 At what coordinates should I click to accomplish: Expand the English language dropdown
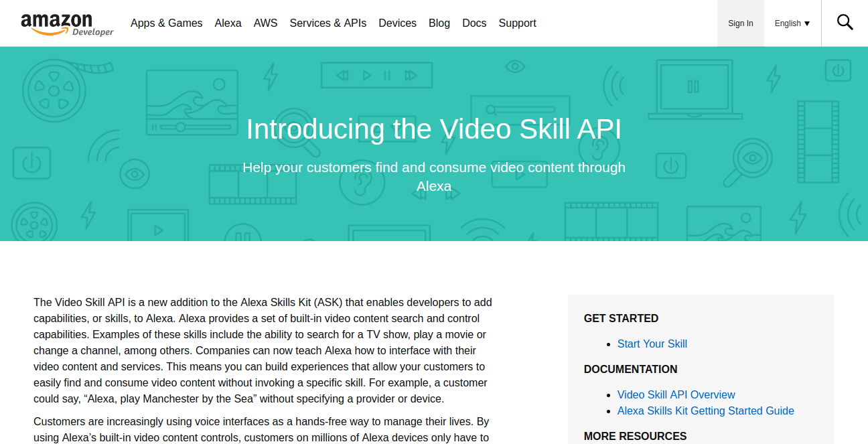792,23
